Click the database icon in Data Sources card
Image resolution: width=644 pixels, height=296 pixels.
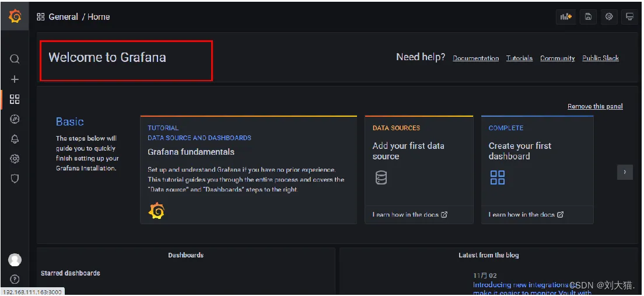coord(381,177)
